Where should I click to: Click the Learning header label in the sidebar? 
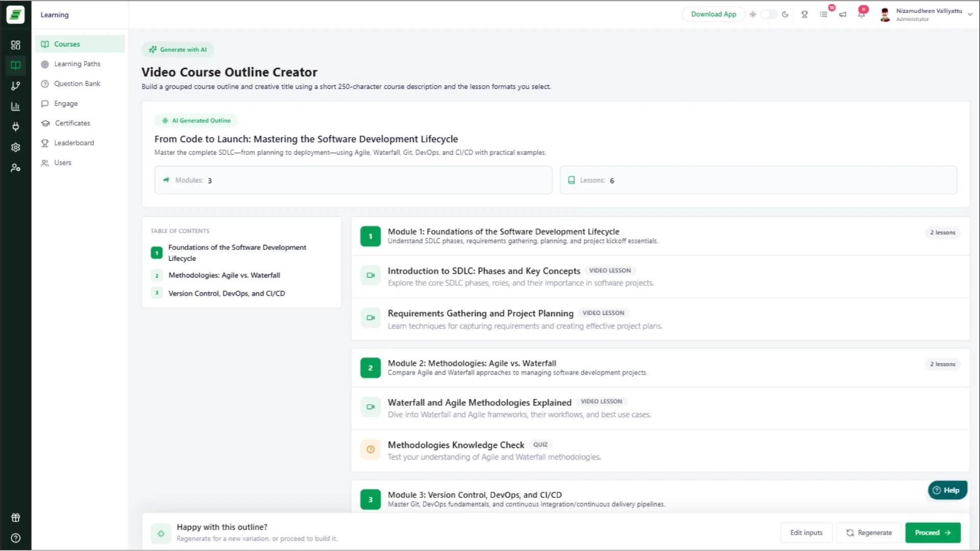click(x=55, y=15)
